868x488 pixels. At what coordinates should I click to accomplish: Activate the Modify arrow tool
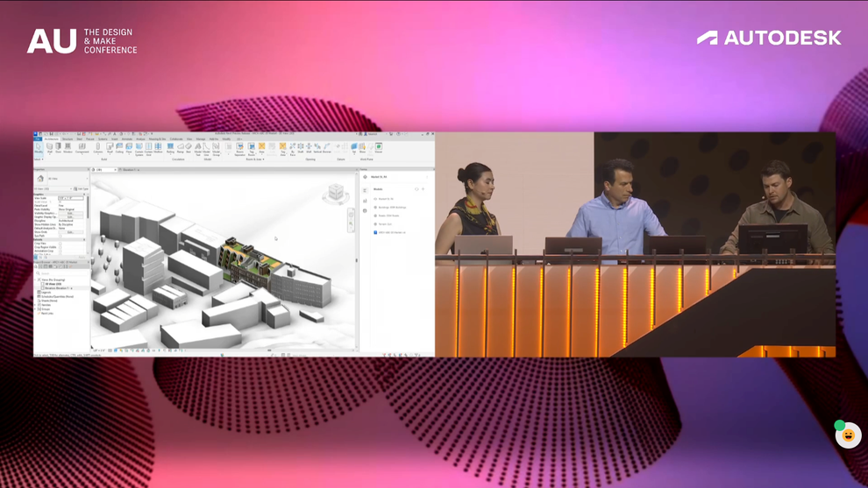click(39, 148)
